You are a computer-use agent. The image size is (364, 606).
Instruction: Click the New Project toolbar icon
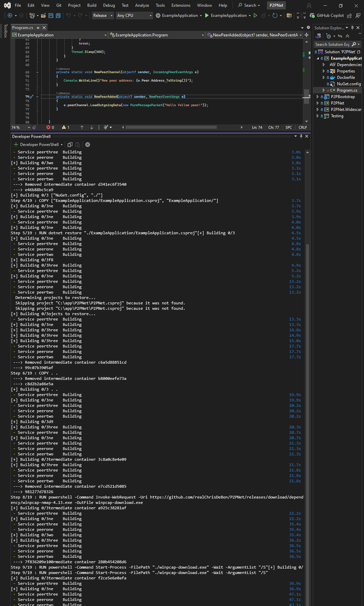pos(32,16)
